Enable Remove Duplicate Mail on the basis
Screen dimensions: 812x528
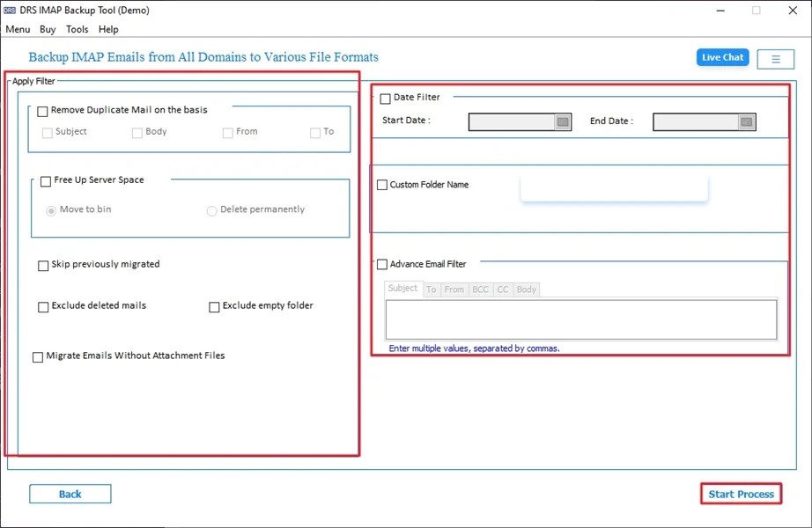point(42,112)
